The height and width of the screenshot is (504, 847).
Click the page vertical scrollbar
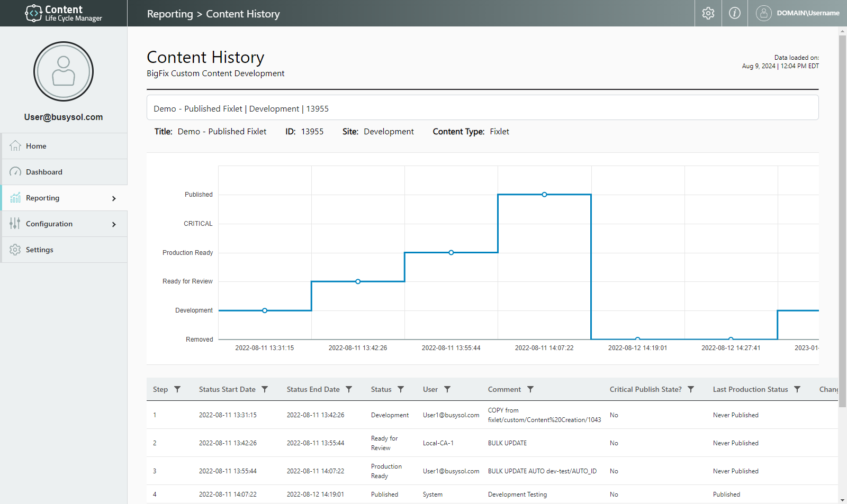pos(842,222)
